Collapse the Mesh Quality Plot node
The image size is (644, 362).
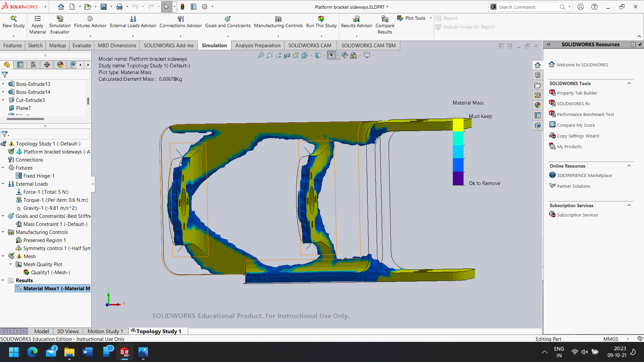click(x=11, y=264)
